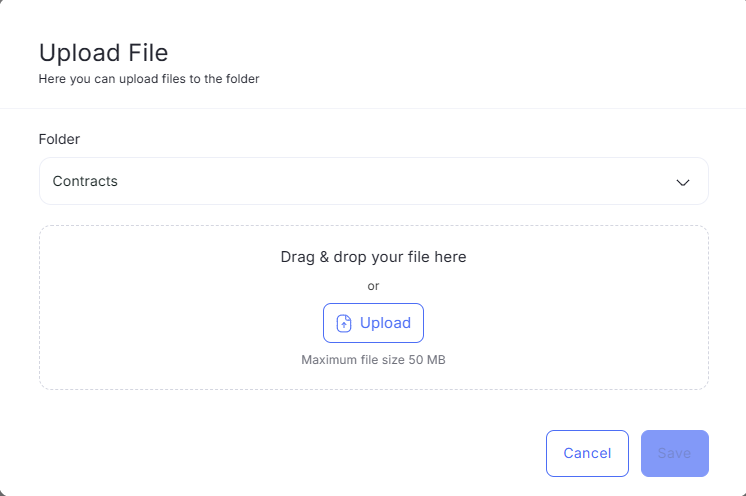Click the greyed-out Save button
This screenshot has width=746, height=496.
tap(675, 453)
